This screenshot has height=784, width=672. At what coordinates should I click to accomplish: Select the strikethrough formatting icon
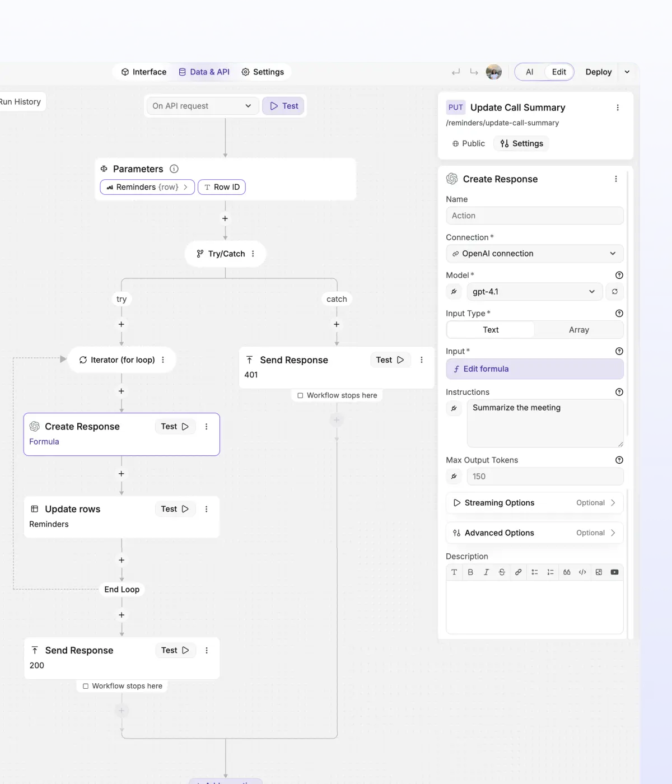point(502,572)
